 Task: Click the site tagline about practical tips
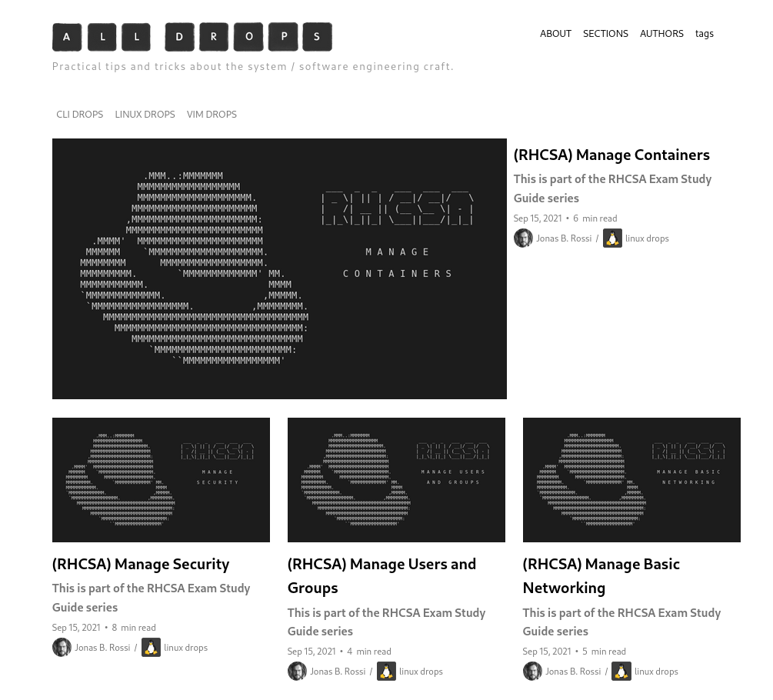coord(252,67)
